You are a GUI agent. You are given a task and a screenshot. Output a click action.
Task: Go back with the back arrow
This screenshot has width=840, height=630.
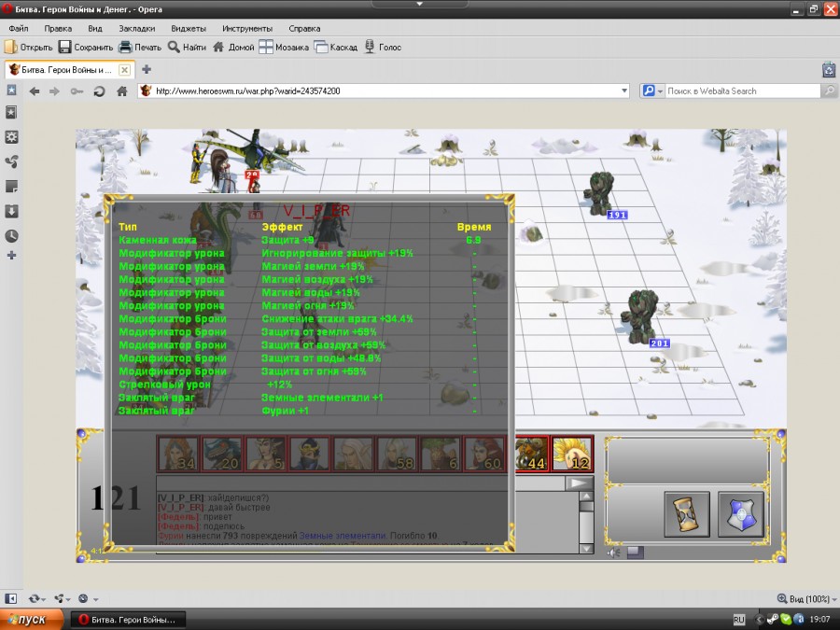(x=35, y=91)
